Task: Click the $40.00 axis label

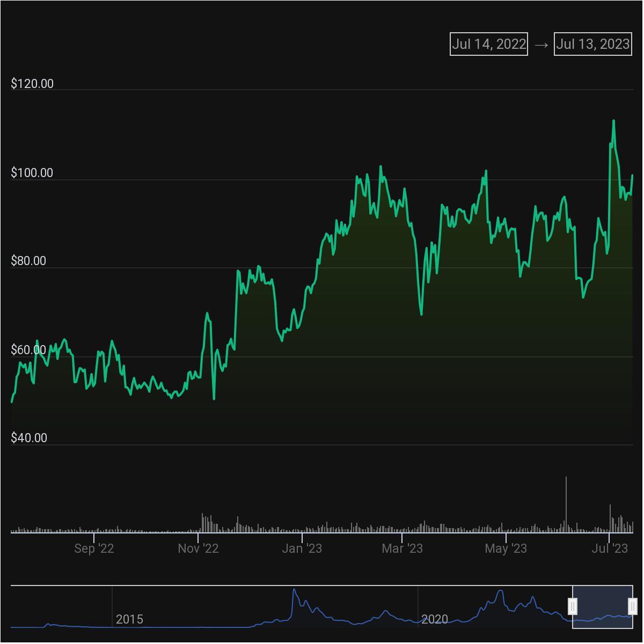Action: pos(28,438)
